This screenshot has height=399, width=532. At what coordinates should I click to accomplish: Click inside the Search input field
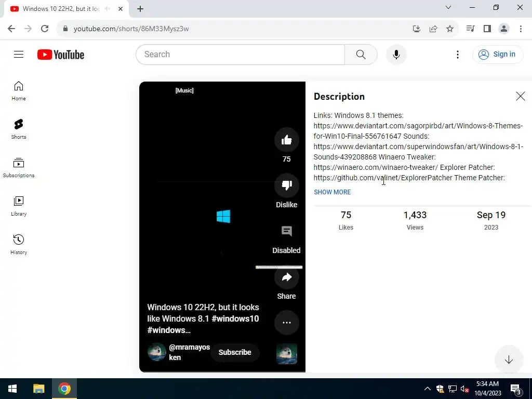(240, 54)
